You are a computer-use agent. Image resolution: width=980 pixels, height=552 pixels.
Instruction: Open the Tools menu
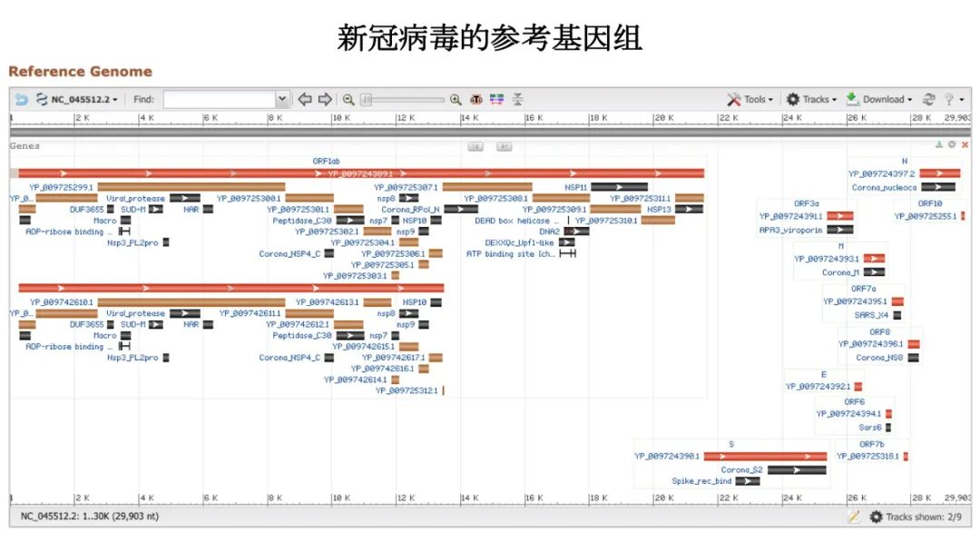753,99
